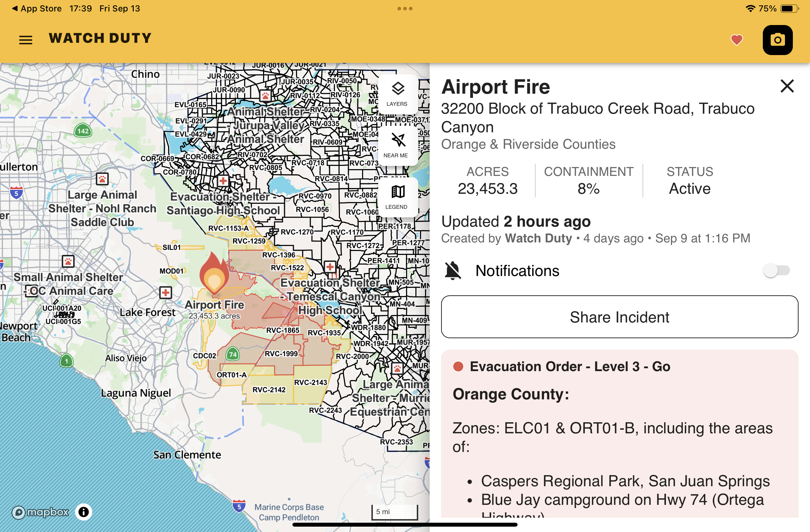Image resolution: width=810 pixels, height=532 pixels.
Task: Tap the Jurupa Valley animal shelter paw icon
Action: pyautogui.click(x=265, y=95)
